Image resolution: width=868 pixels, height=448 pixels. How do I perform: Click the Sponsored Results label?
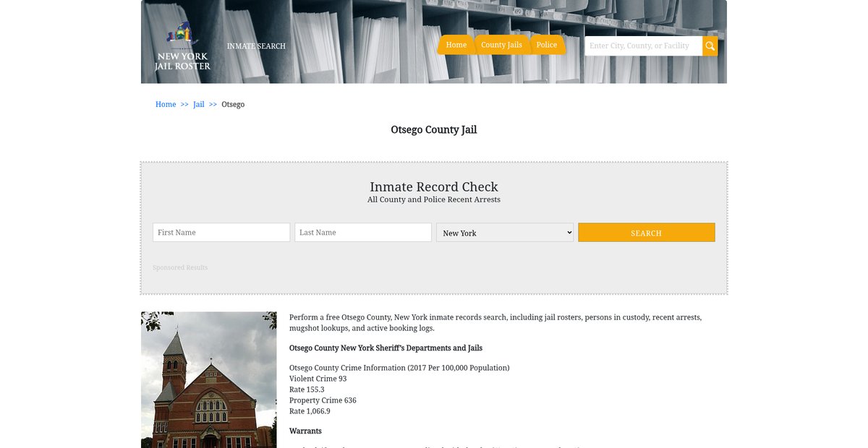180,268
